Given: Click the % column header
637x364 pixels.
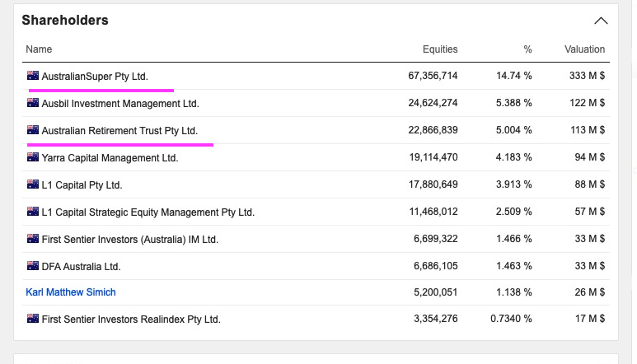Looking at the screenshot, I should click(527, 49).
